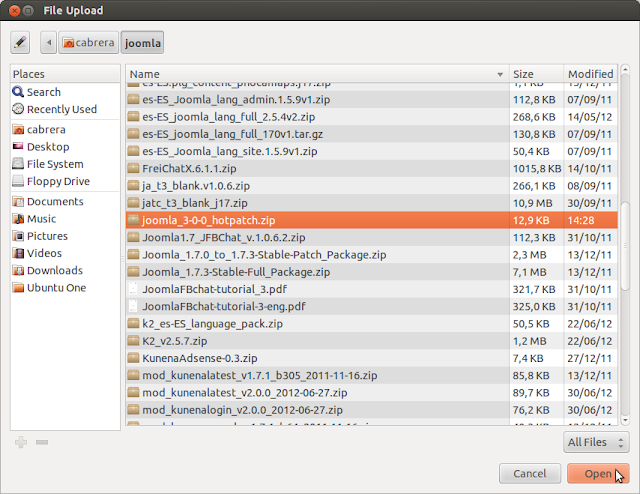Open Documents bookmark
Image resolution: width=640 pixels, height=494 pixels.
(65, 201)
